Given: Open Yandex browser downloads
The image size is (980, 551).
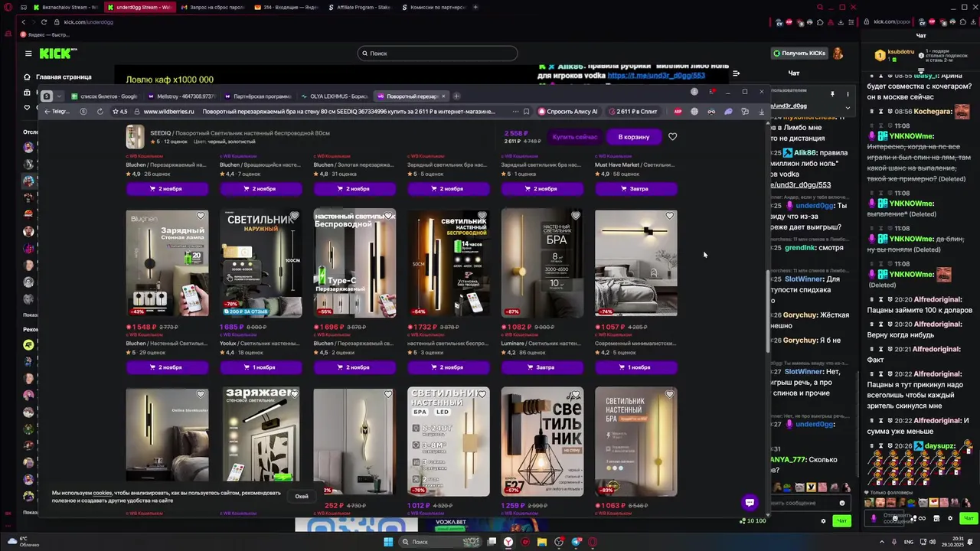Looking at the screenshot, I should pos(761,112).
